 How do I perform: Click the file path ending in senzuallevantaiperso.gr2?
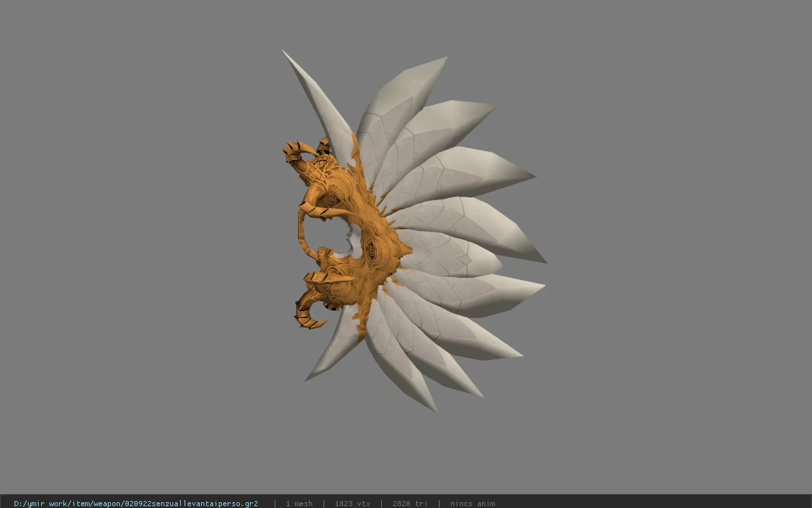coord(136,504)
